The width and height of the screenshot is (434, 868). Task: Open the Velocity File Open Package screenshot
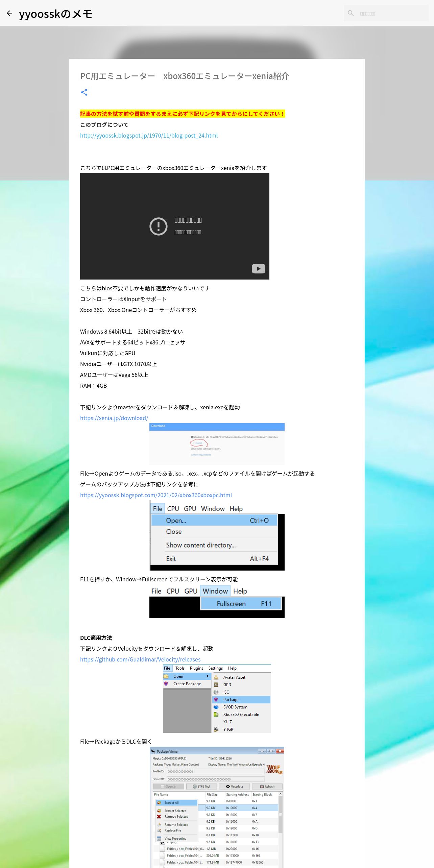tap(217, 699)
